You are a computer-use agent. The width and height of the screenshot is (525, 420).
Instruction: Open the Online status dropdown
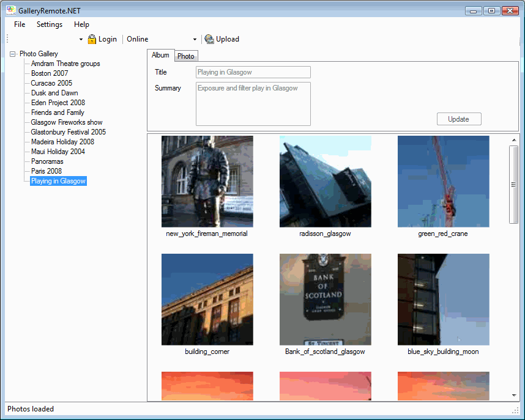tap(195, 40)
